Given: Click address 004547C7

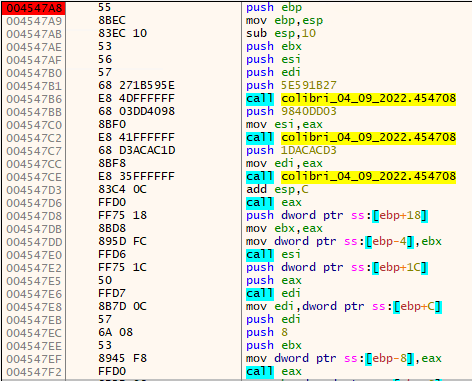Looking at the screenshot, I should pos(34,151).
